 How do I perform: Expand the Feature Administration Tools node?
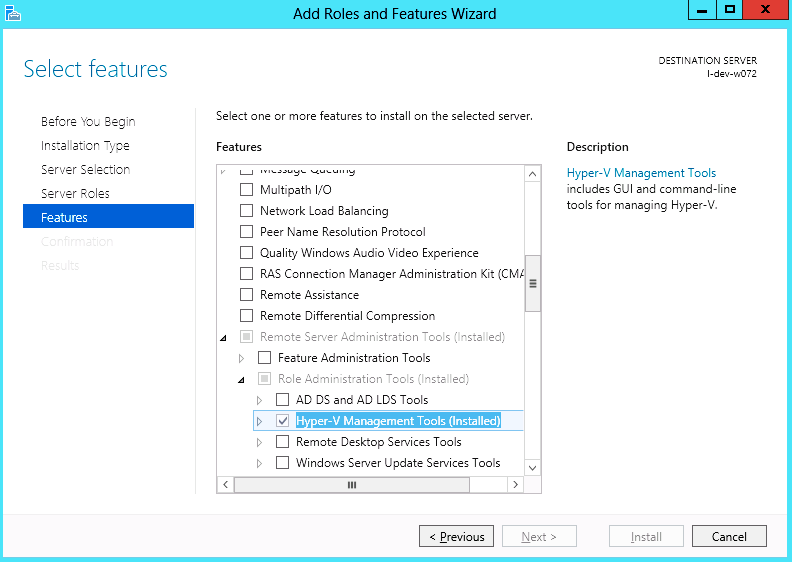pyautogui.click(x=241, y=358)
